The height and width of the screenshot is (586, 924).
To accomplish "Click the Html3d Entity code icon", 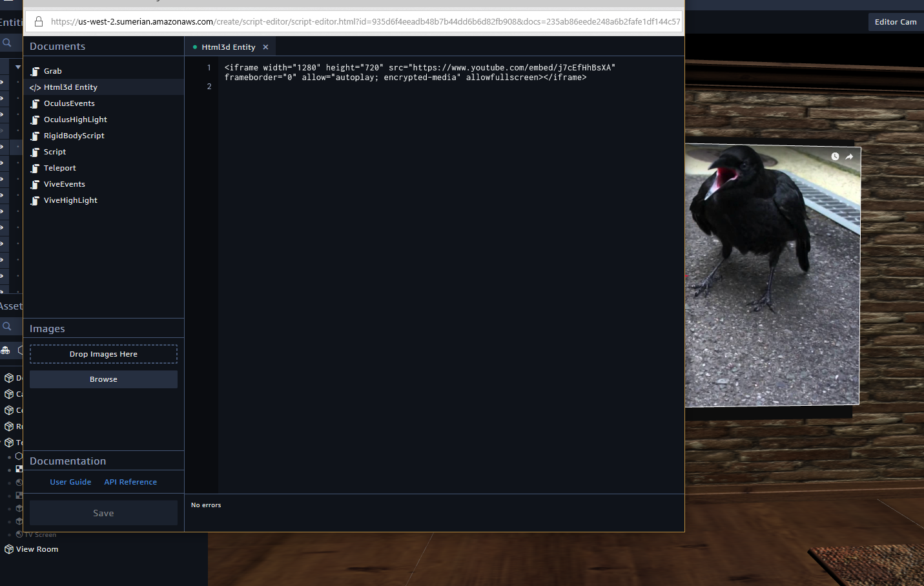I will pos(35,87).
